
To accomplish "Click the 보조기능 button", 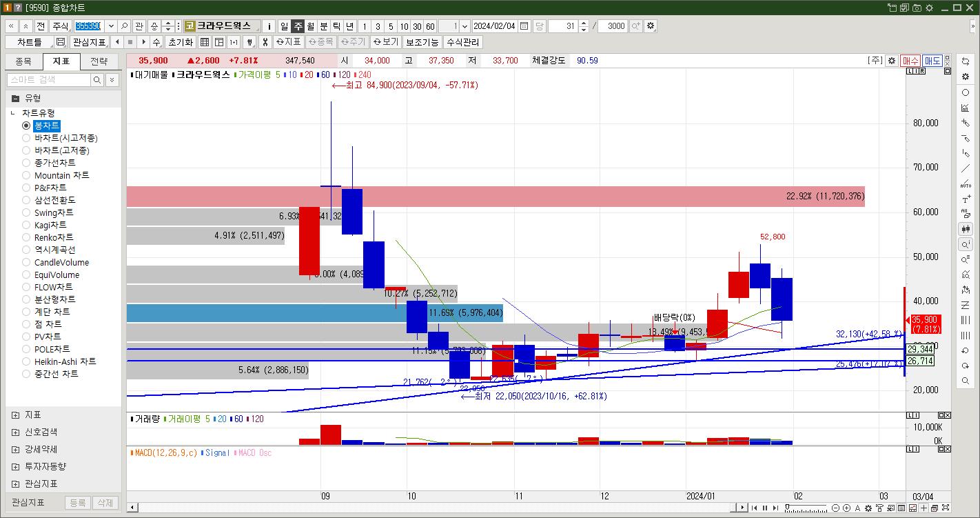I will pos(422,42).
